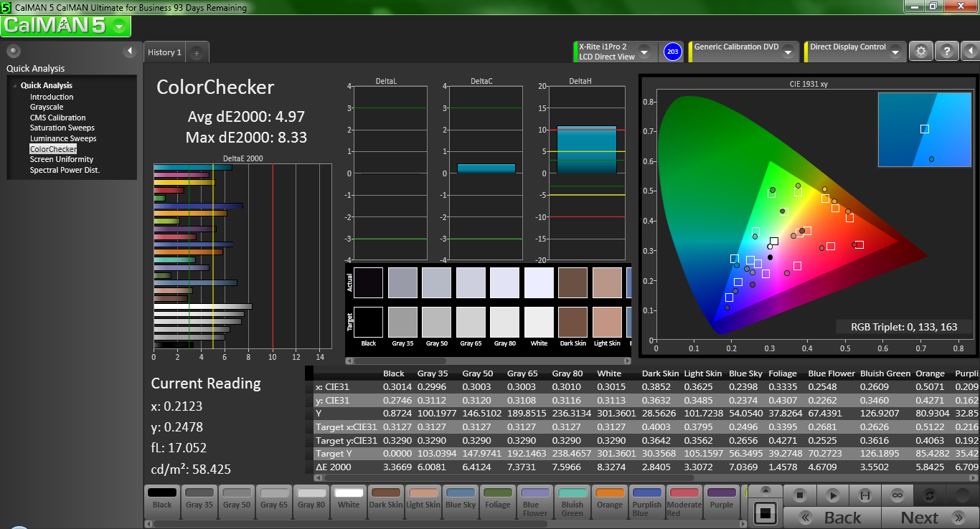Click the Bluish Green column header in table

point(885,373)
